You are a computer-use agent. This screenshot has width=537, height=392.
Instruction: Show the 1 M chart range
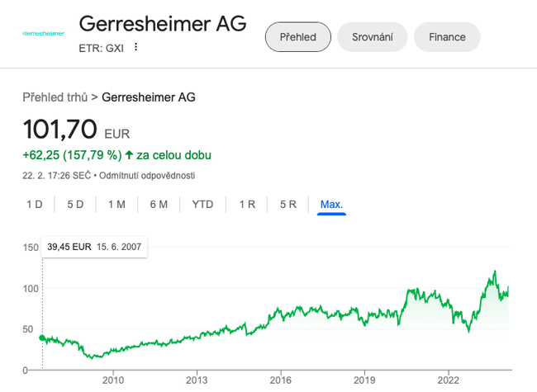point(116,205)
